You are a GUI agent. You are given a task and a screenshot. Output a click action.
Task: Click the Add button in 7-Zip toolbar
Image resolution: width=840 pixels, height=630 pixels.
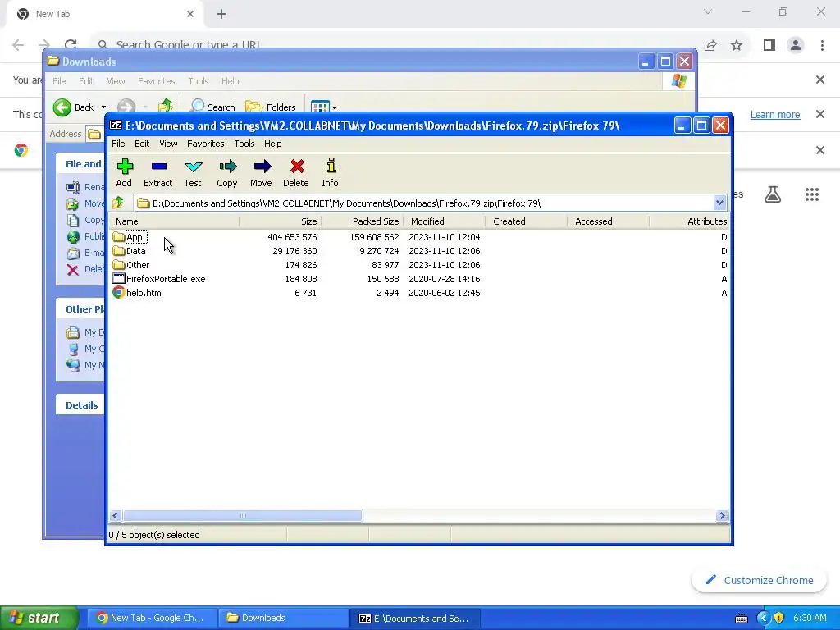(x=125, y=172)
